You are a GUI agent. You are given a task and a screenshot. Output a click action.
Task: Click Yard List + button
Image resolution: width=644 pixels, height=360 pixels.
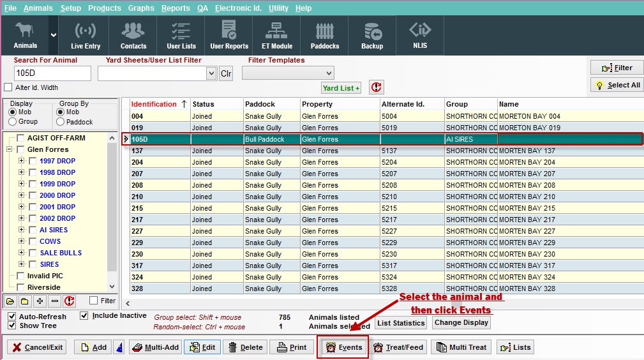[341, 88]
